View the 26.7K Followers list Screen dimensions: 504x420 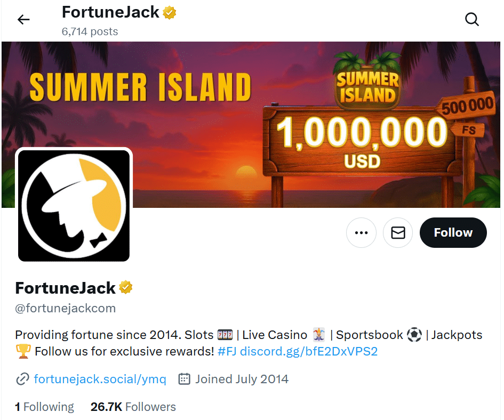click(x=133, y=407)
